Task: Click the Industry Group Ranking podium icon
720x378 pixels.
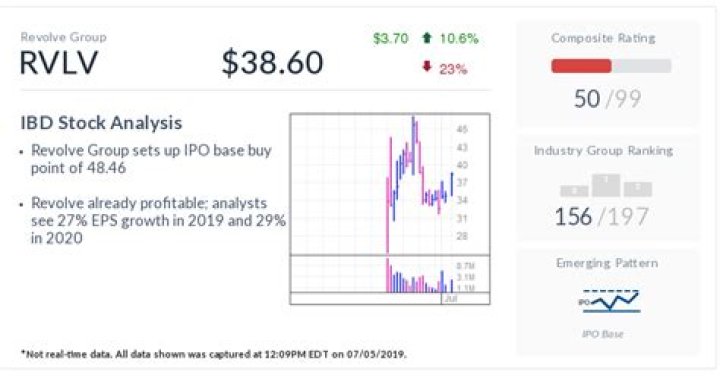Action: pyautogui.click(x=606, y=186)
